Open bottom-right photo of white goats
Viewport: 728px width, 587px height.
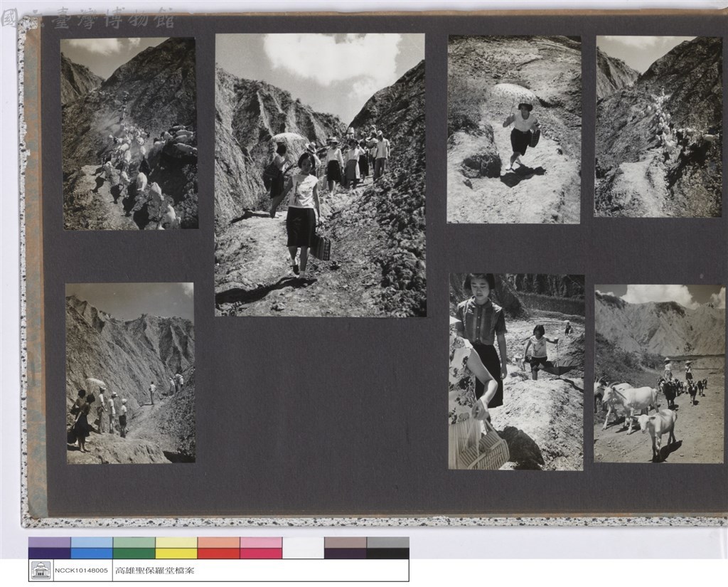(659, 374)
